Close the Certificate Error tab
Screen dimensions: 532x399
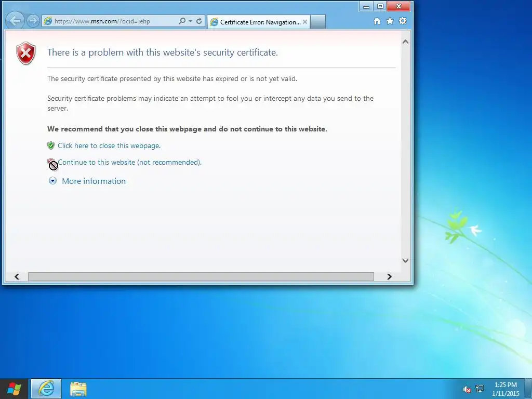pos(304,22)
